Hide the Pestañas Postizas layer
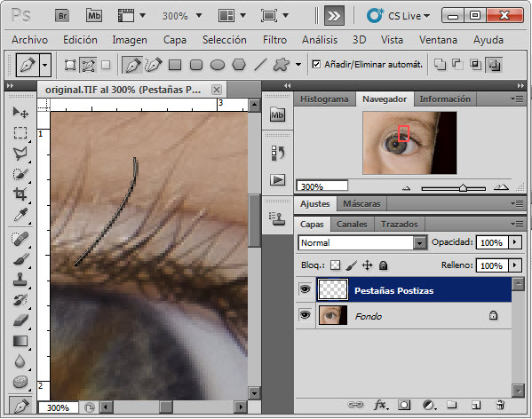Viewport: 532px width, 419px height. click(305, 289)
